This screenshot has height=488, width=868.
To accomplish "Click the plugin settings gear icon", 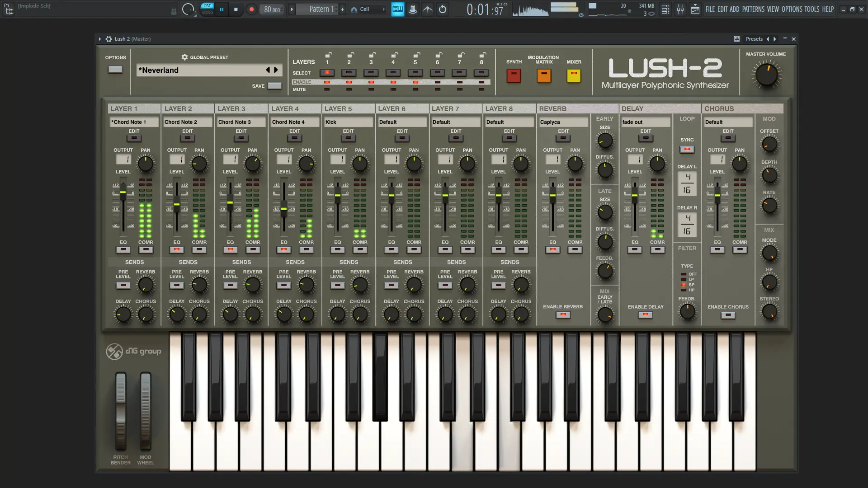I will click(109, 39).
